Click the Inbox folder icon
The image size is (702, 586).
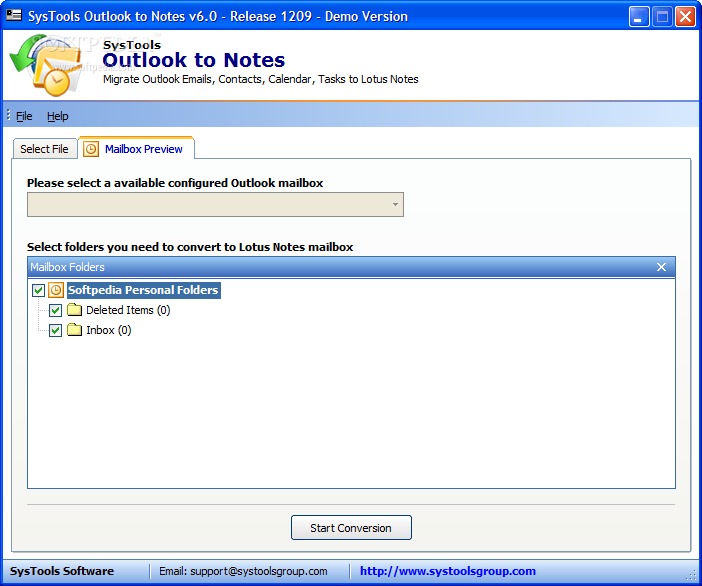pyautogui.click(x=74, y=330)
